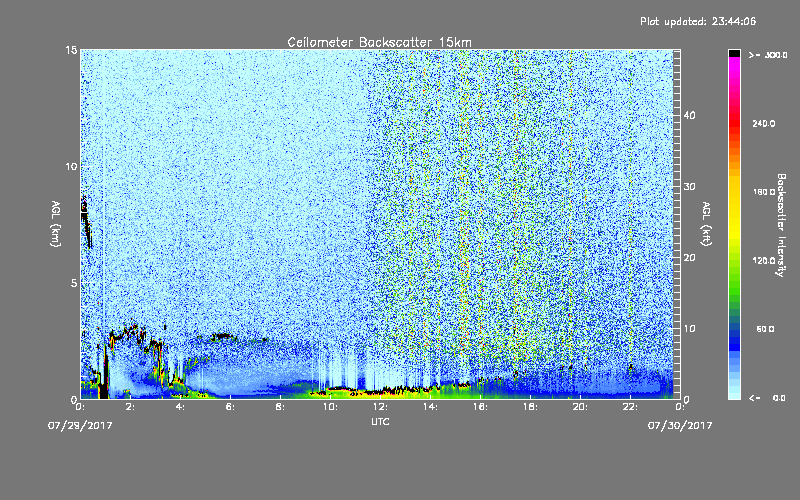The width and height of the screenshot is (800, 500).
Task: Click the 40 kft tick label on right axis
Action: [689, 115]
